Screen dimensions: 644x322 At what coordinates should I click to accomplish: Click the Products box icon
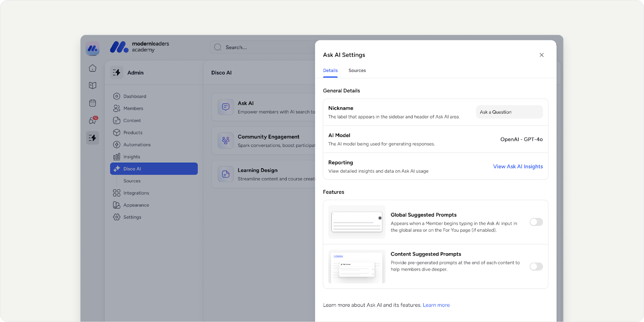click(x=117, y=132)
